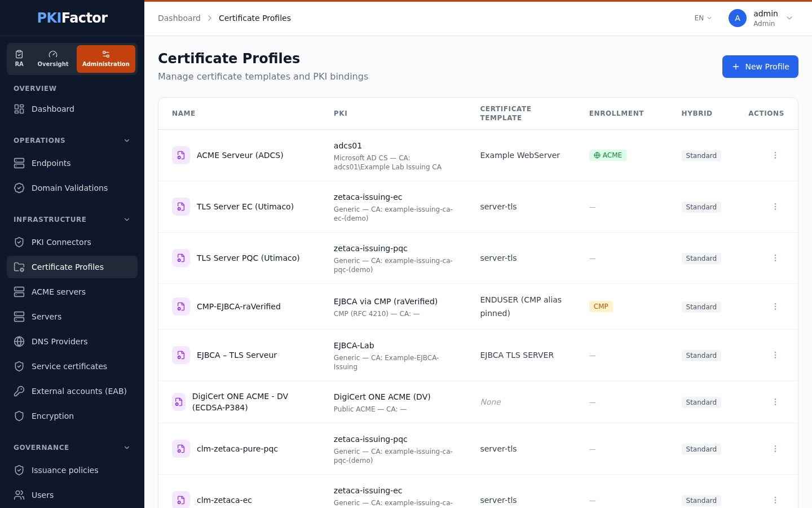This screenshot has width=812, height=508.
Task: Open actions menu for CMP-EJBCA-raVerified
Action: [x=775, y=306]
